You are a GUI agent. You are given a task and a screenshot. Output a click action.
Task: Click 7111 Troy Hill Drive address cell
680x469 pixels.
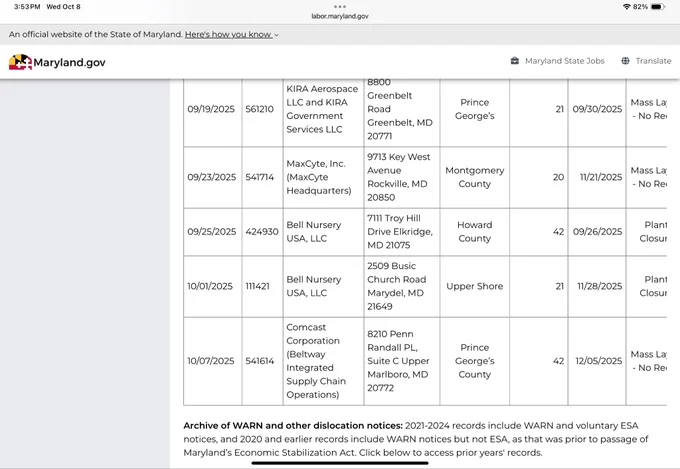[x=402, y=232]
